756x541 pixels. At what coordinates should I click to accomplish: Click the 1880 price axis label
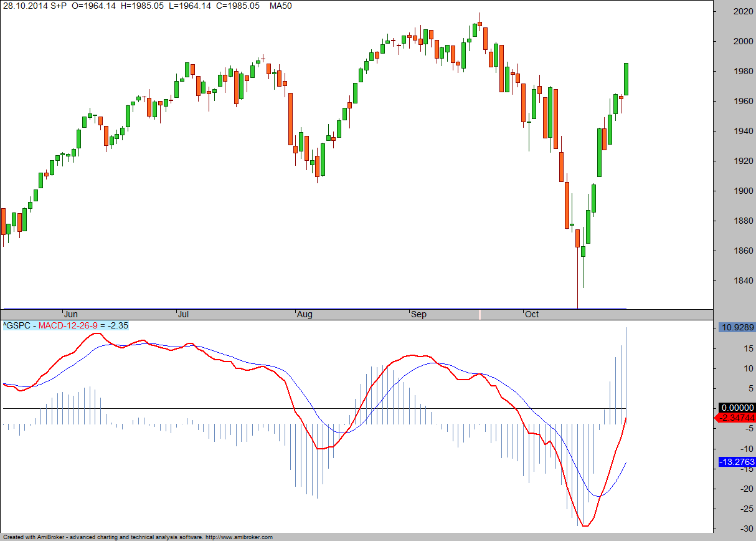[x=744, y=221]
